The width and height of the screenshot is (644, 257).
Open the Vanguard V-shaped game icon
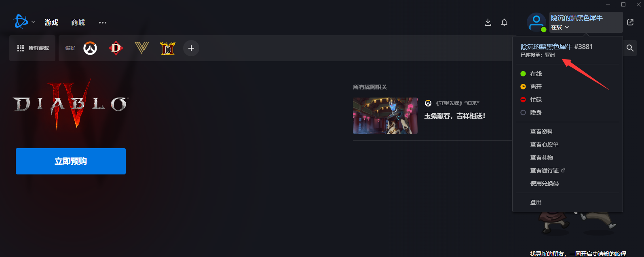[142, 48]
